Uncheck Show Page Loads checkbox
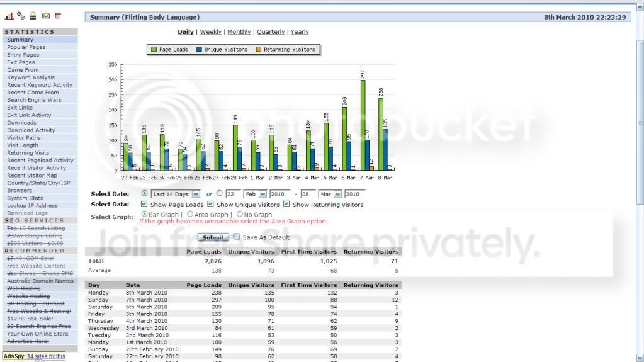This screenshot has height=362, width=644. click(144, 204)
